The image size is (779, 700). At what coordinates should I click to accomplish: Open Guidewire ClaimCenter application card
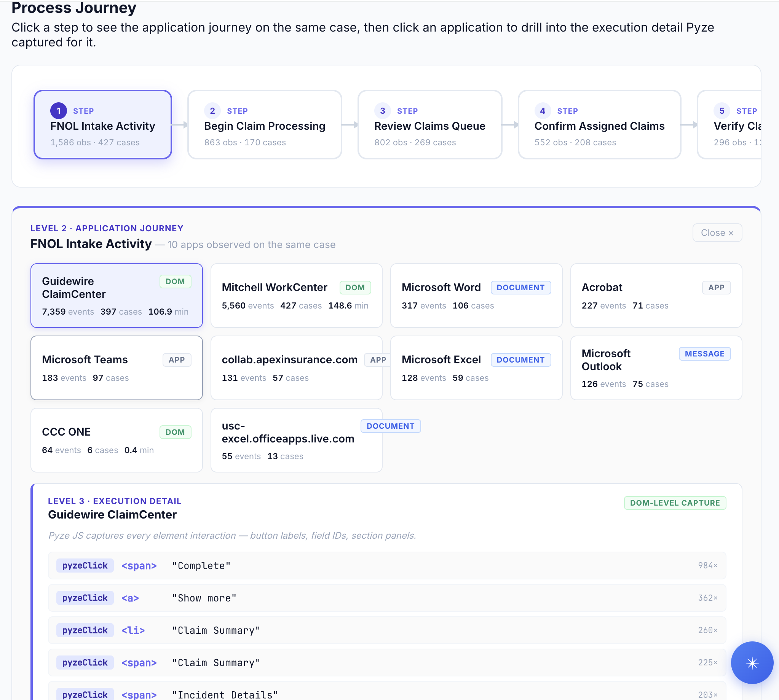tap(116, 295)
